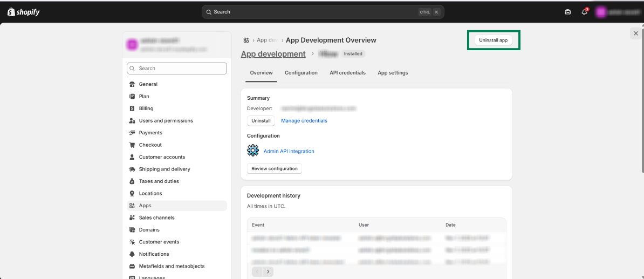Switch to the Configuration tab
Screen dimensions: 644x279
click(301, 73)
